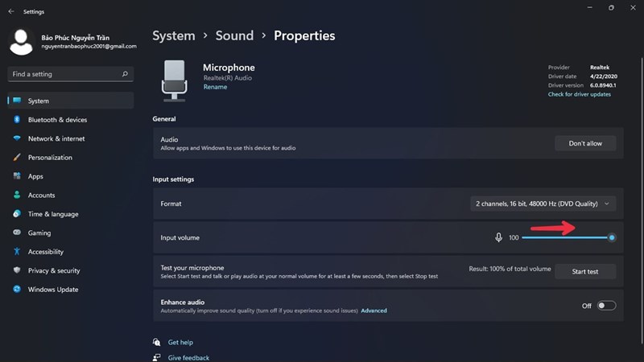Open Windows Update section
The width and height of the screenshot is (644, 362).
pyautogui.click(x=53, y=290)
